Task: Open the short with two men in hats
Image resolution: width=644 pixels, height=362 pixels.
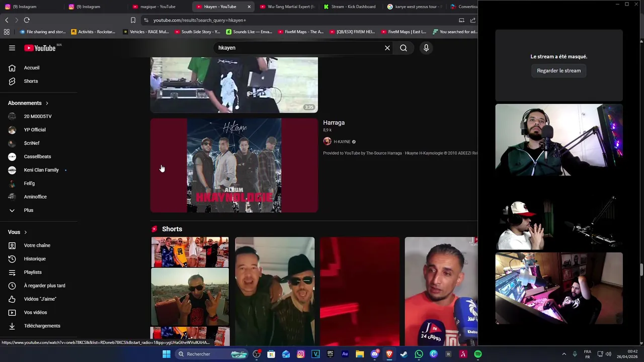Action: pos(275,292)
